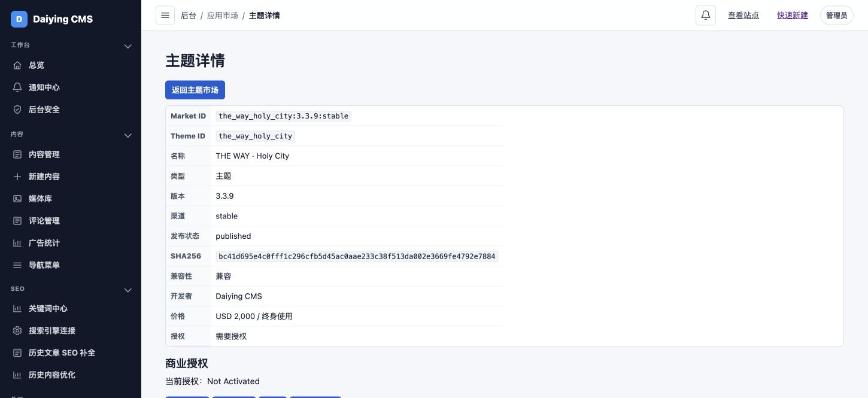Click 需要授权 license value
Image resolution: width=868 pixels, height=398 pixels.
click(231, 336)
